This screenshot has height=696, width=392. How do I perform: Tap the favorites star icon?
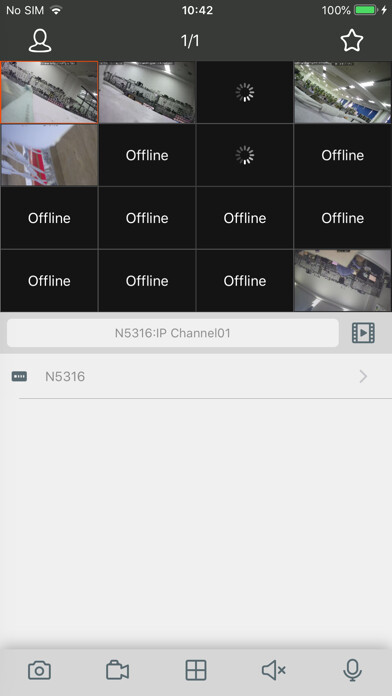352,41
